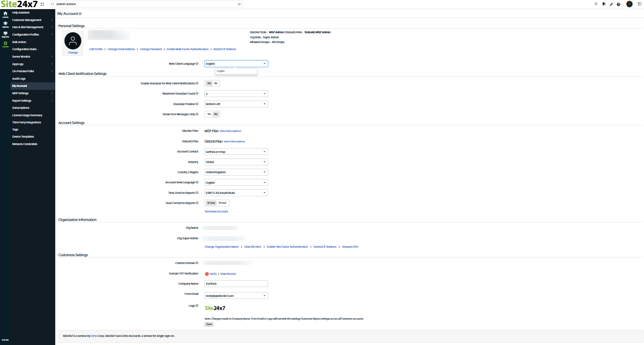Click the full screen toggle icon beside the logo
Screen dimensions: 644x345
(x=42, y=4)
